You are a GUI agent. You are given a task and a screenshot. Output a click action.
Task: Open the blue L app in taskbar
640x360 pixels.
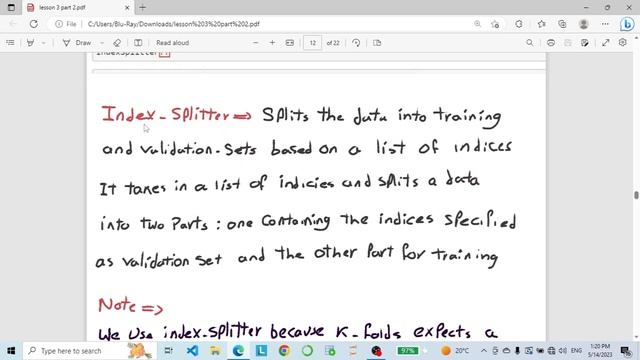pos(261,351)
